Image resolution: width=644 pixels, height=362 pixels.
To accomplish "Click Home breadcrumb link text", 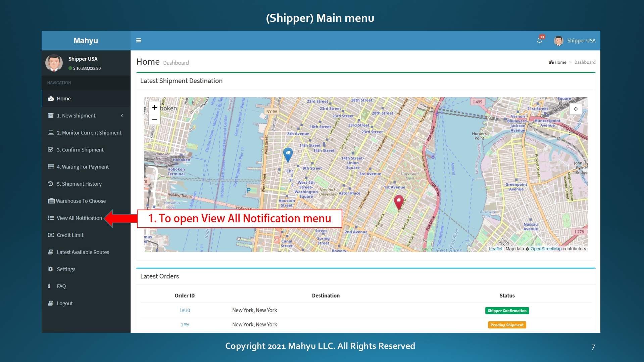I will 560,62.
